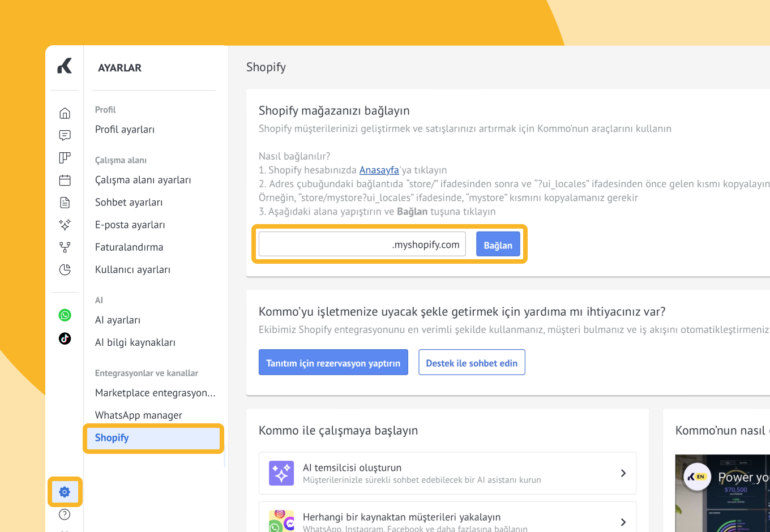The width and height of the screenshot is (770, 532).
Task: Click the green WhatsApp icon
Action: [65, 315]
